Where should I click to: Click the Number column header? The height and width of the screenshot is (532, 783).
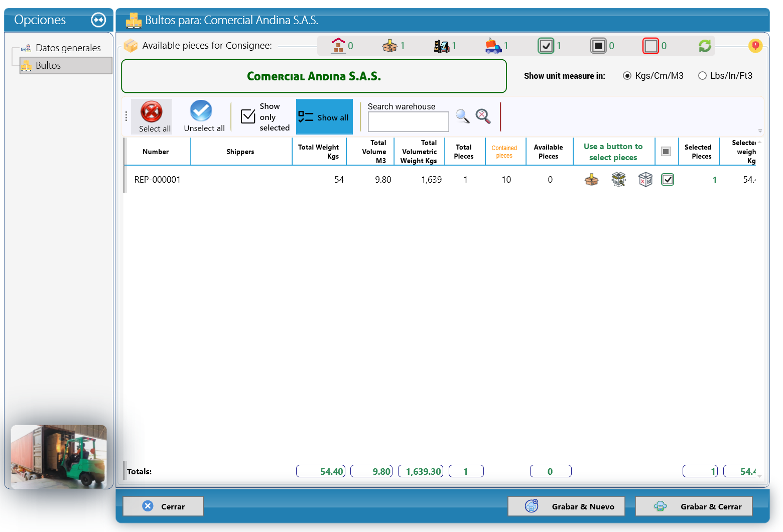click(156, 152)
